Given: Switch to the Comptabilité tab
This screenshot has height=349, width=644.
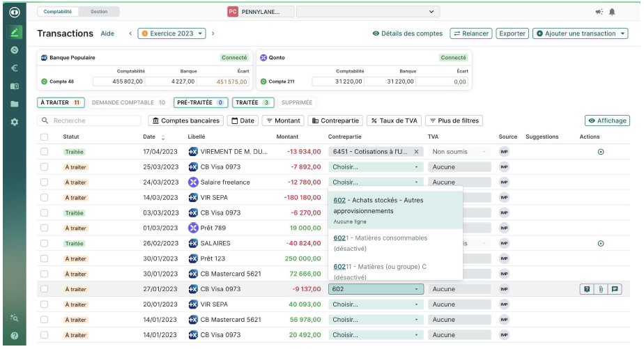Looking at the screenshot, I should (x=57, y=12).
